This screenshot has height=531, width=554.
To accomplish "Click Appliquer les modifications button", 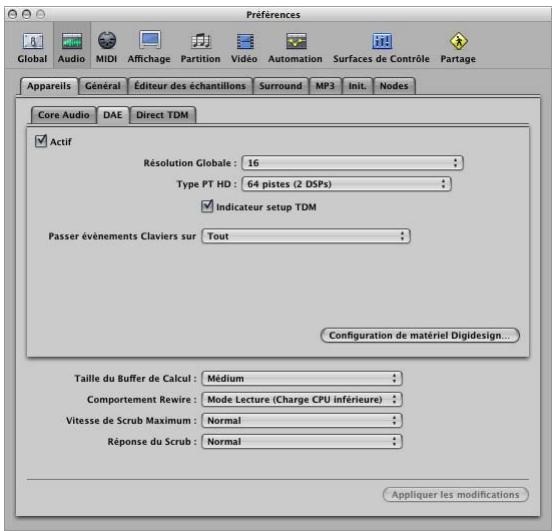I will pyautogui.click(x=455, y=495).
